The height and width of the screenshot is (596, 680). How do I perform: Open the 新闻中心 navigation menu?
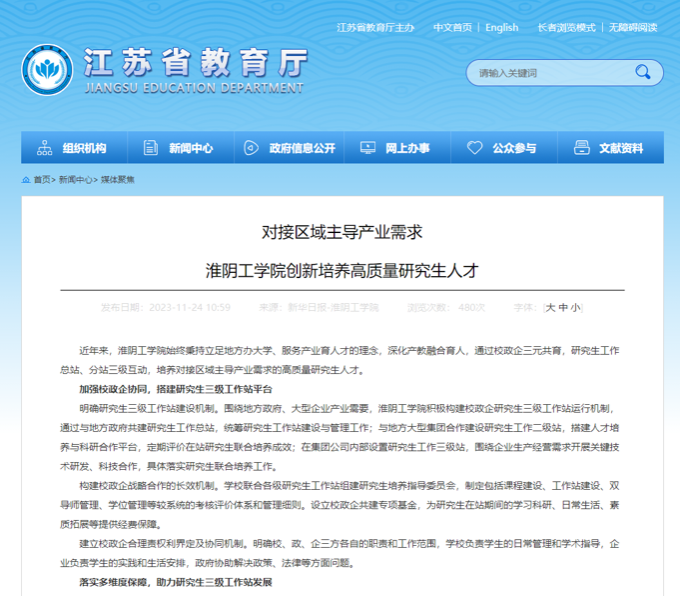click(190, 148)
